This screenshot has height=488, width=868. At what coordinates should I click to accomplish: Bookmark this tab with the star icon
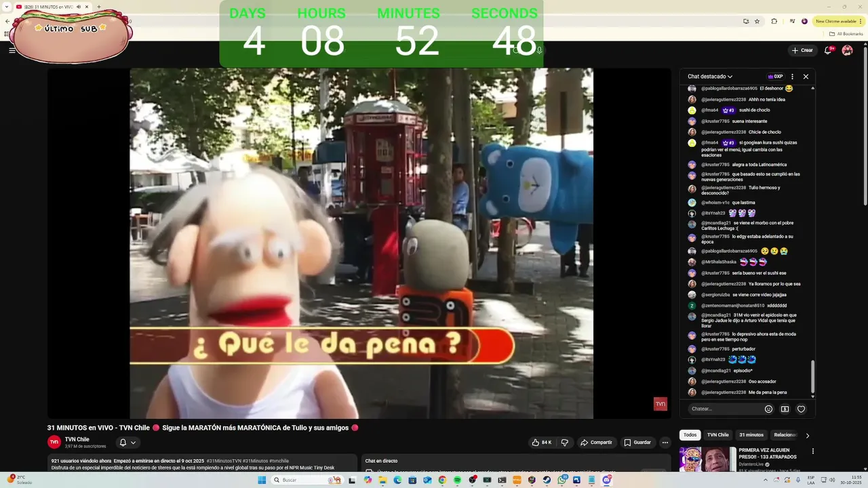pos(757,21)
